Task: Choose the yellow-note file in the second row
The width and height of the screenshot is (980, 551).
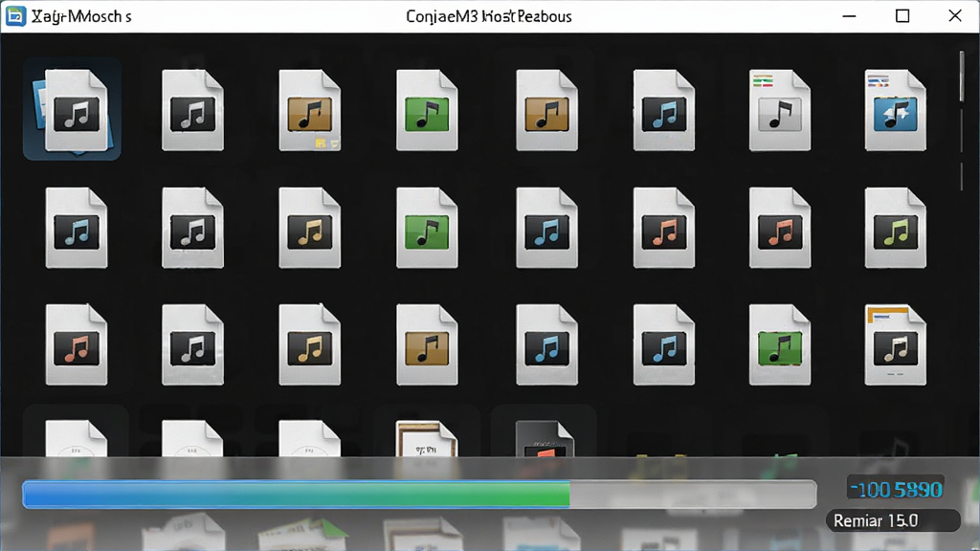Action: (310, 228)
